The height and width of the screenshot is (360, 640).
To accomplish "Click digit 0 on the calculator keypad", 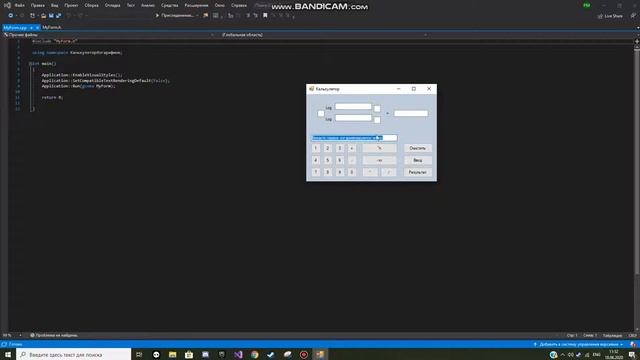I will [352, 172].
